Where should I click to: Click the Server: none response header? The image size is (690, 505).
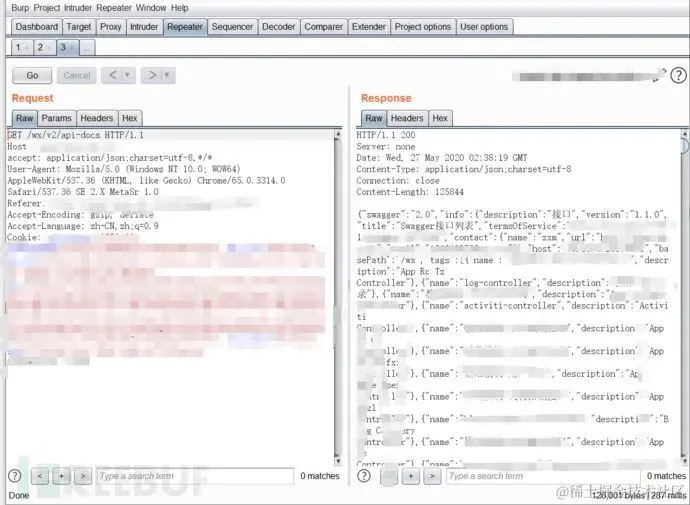(x=386, y=146)
